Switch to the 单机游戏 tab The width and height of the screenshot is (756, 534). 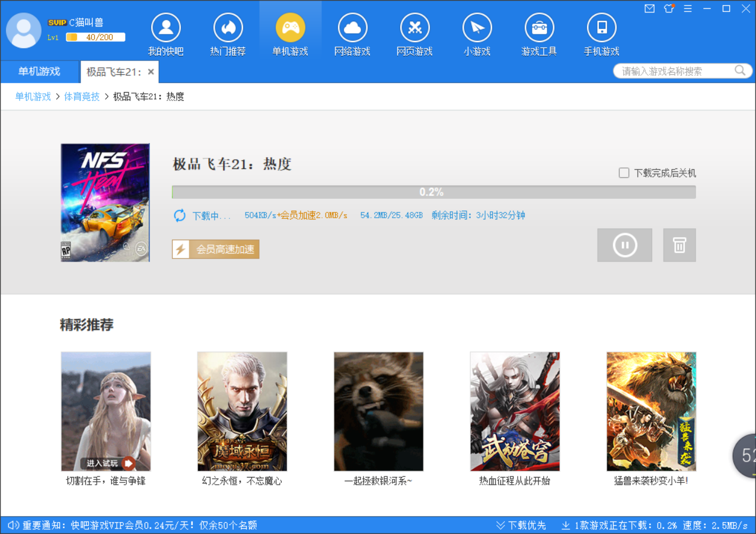pos(40,71)
